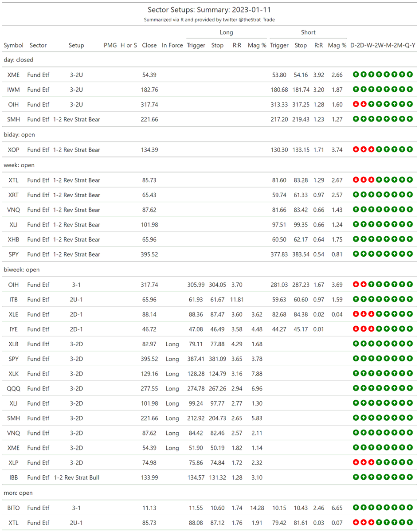
Task: Click the Setup column header
Action: click(76, 45)
